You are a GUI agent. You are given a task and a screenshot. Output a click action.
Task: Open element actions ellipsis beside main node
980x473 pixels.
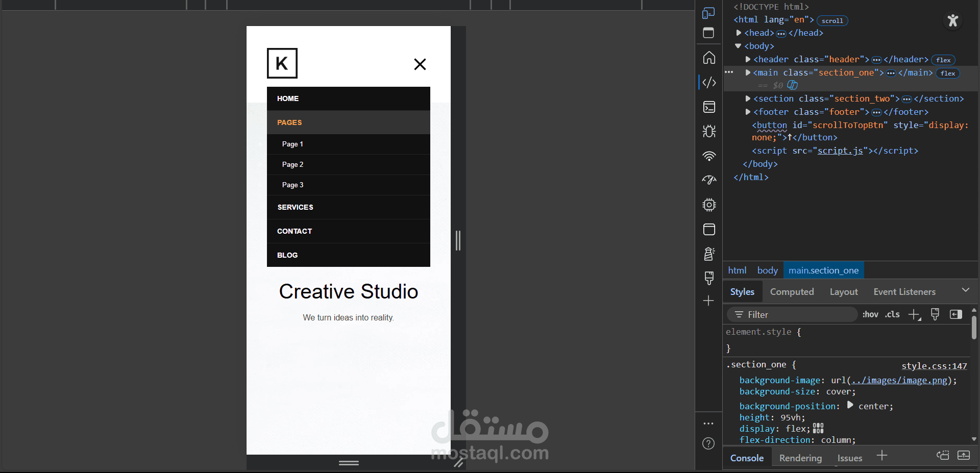729,72
